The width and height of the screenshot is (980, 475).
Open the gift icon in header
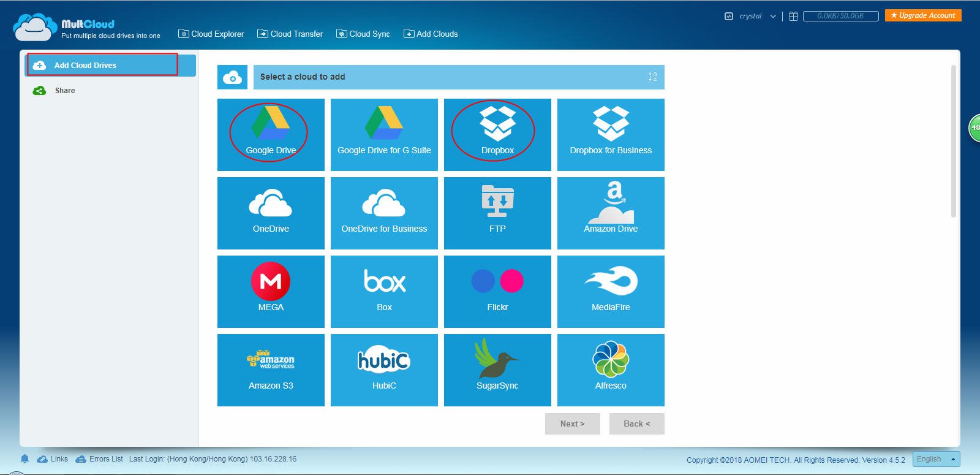click(x=793, y=16)
